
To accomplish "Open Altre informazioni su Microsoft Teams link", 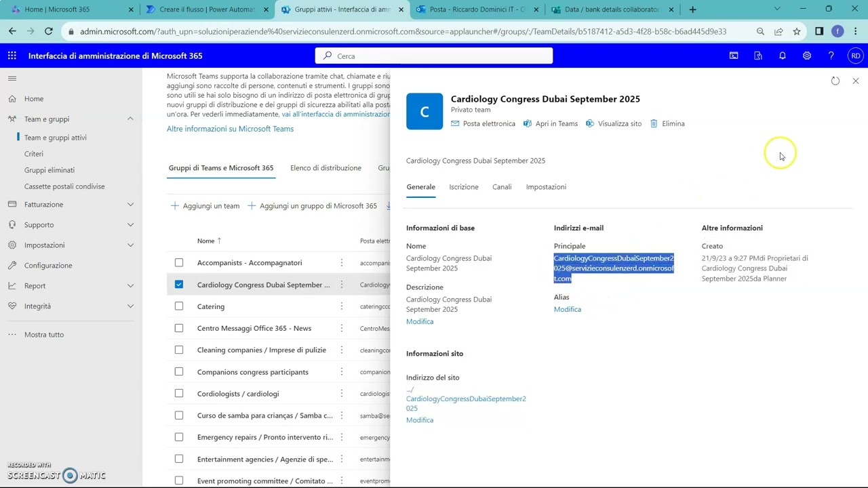I will click(x=230, y=129).
